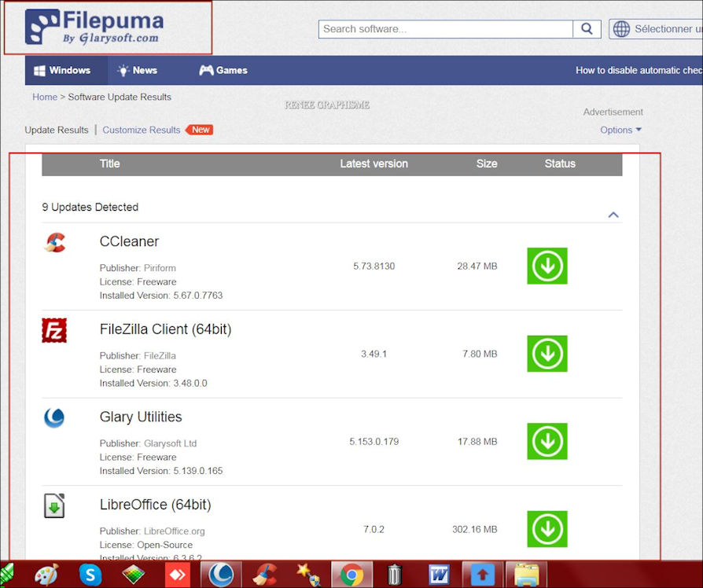Click the Advertisement label
This screenshot has height=588, width=703.
[613, 112]
